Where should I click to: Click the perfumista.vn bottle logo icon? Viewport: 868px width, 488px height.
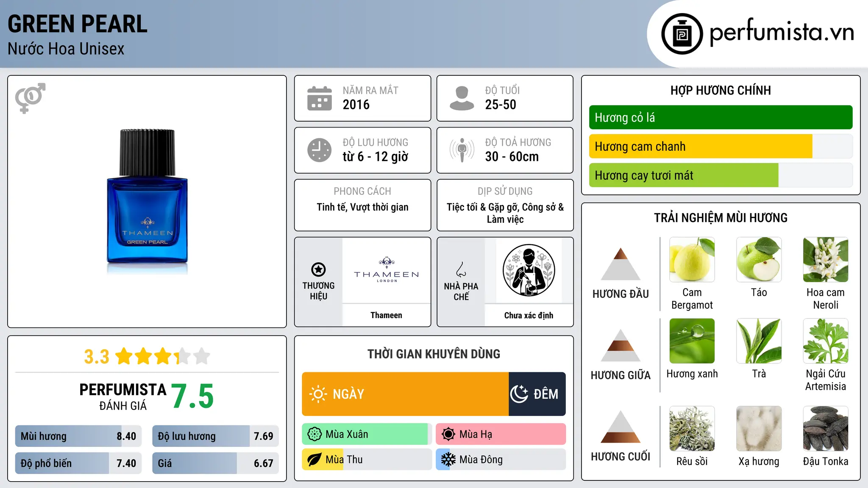(x=682, y=34)
